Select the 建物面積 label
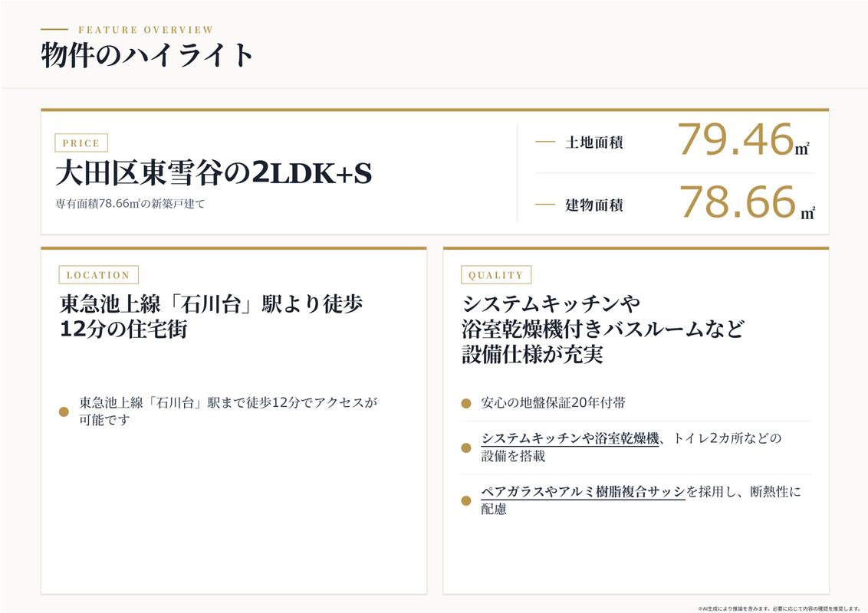Screen dimensions: 868x613 click(x=594, y=205)
